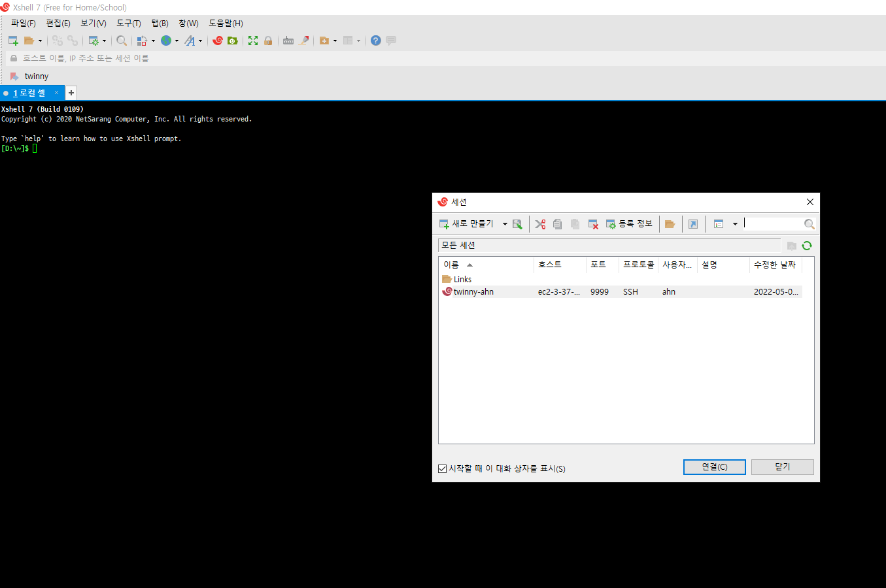Screen dimensions: 886x588
Task: Click '새로 만들기' in Sessions dialog
Action: pyautogui.click(x=466, y=224)
